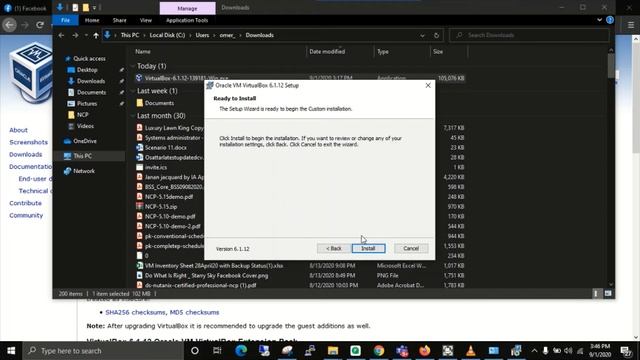
Task: Click the Search Downloads field
Action: tap(529, 35)
